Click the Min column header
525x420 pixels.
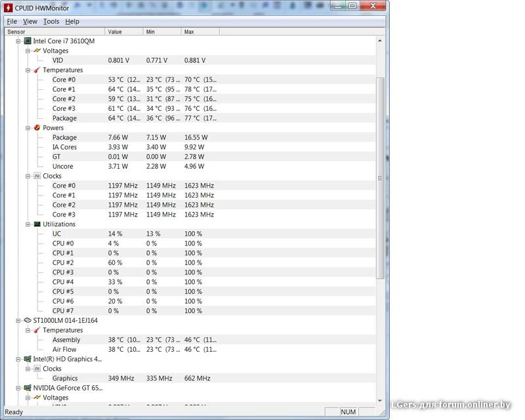click(x=162, y=31)
